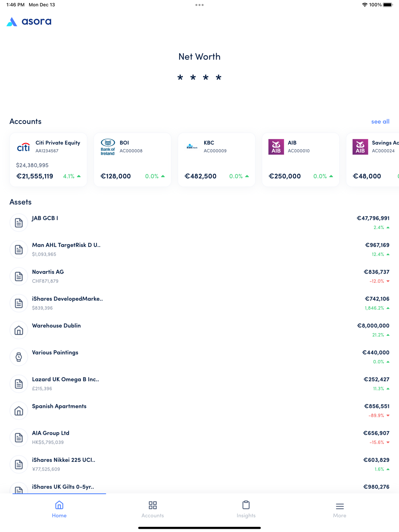399x532 pixels.
Task: Open see all accounts link
Action: pos(380,121)
